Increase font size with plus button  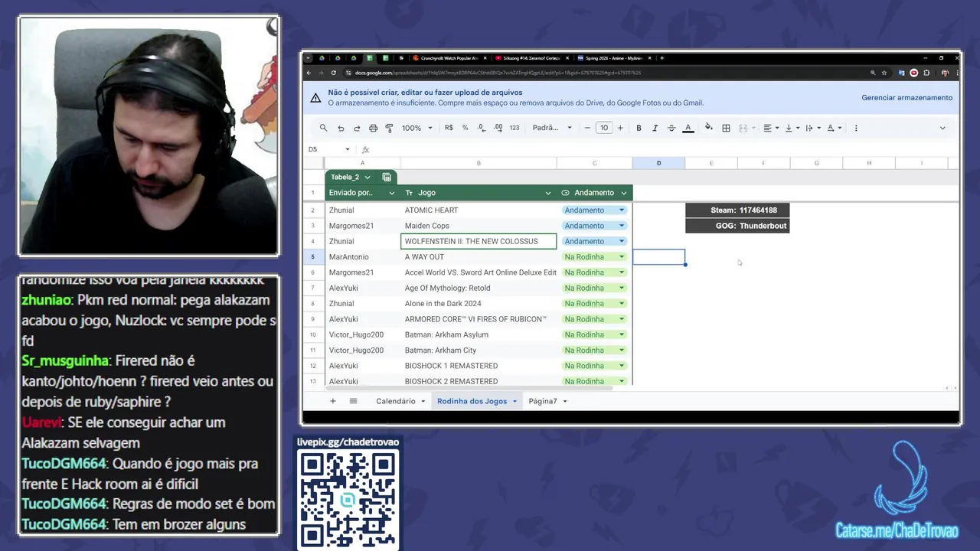(620, 128)
